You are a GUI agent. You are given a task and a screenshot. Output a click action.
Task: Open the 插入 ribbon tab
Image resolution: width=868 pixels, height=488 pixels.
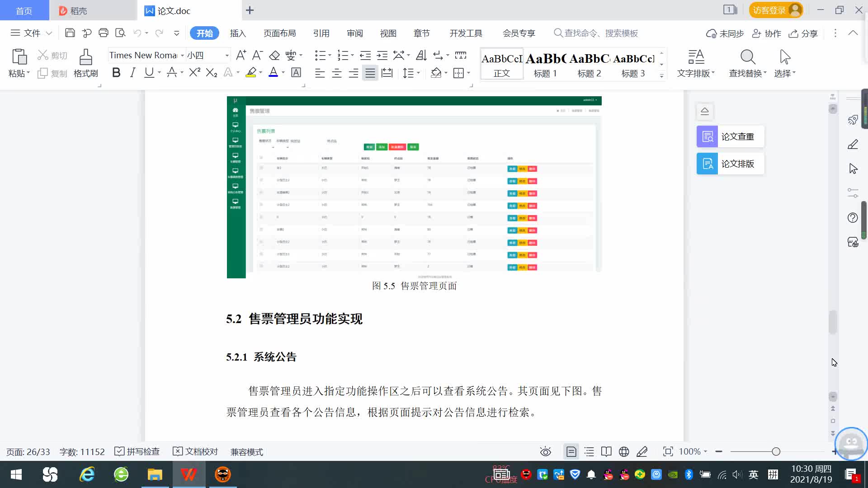pos(238,33)
